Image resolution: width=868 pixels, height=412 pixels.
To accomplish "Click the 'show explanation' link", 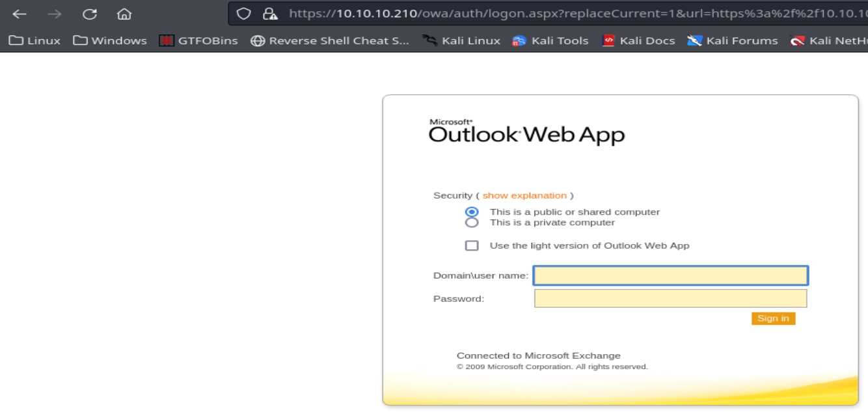I will (524, 195).
